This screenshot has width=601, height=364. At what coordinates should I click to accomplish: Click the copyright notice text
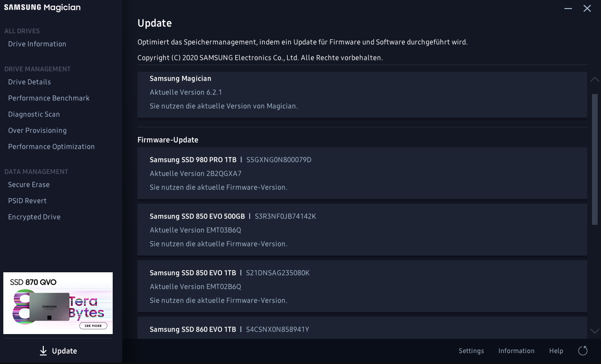point(260,57)
